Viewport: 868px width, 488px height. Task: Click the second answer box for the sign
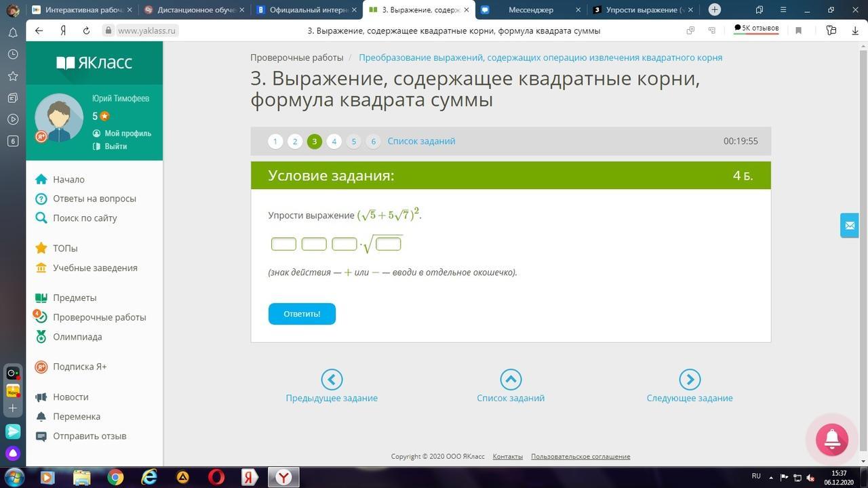314,244
